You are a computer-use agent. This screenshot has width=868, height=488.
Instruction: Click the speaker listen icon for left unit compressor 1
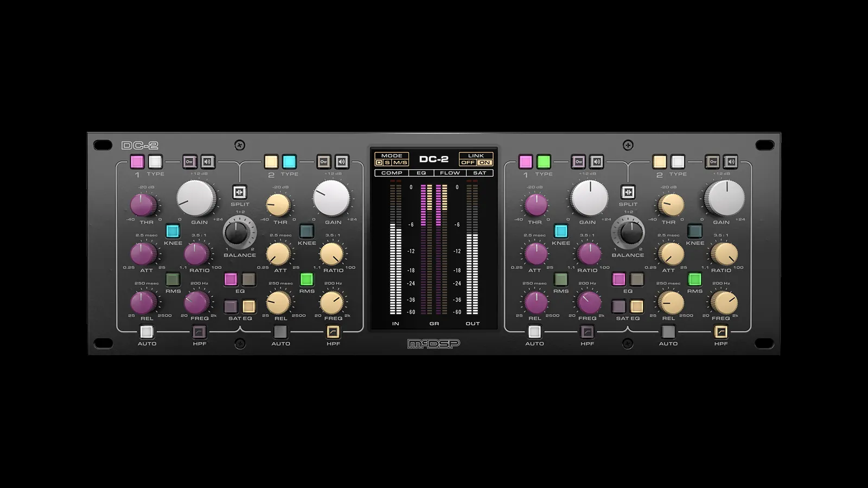click(207, 162)
